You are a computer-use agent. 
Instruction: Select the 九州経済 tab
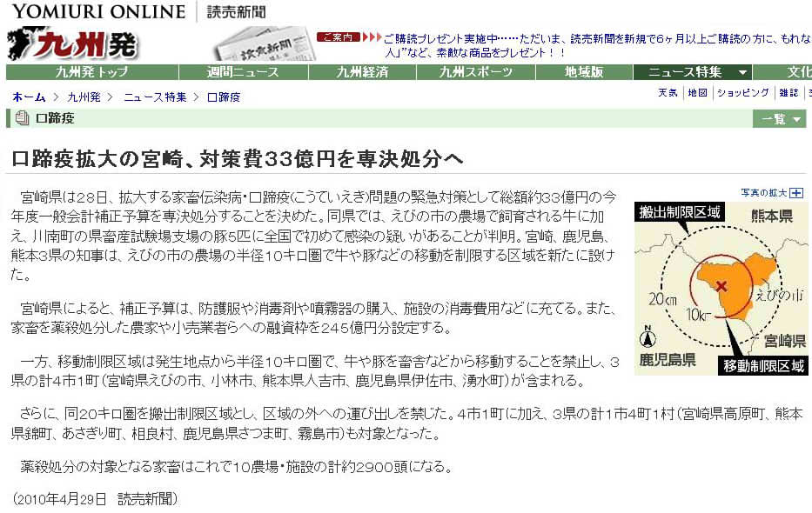(362, 72)
